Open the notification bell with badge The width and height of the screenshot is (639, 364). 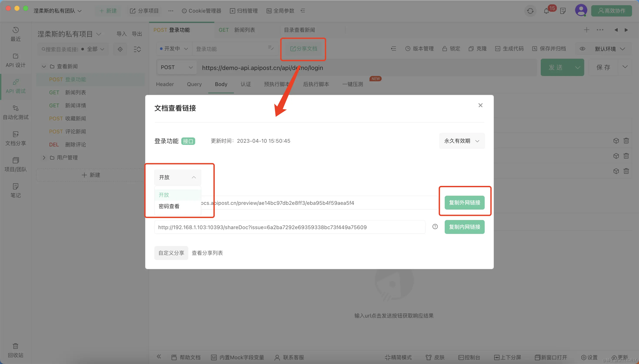(x=546, y=11)
